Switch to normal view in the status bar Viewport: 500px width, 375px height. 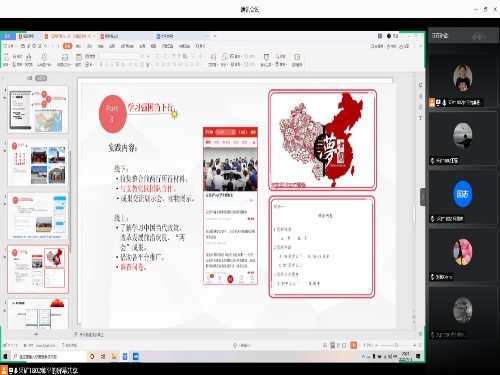332,345
